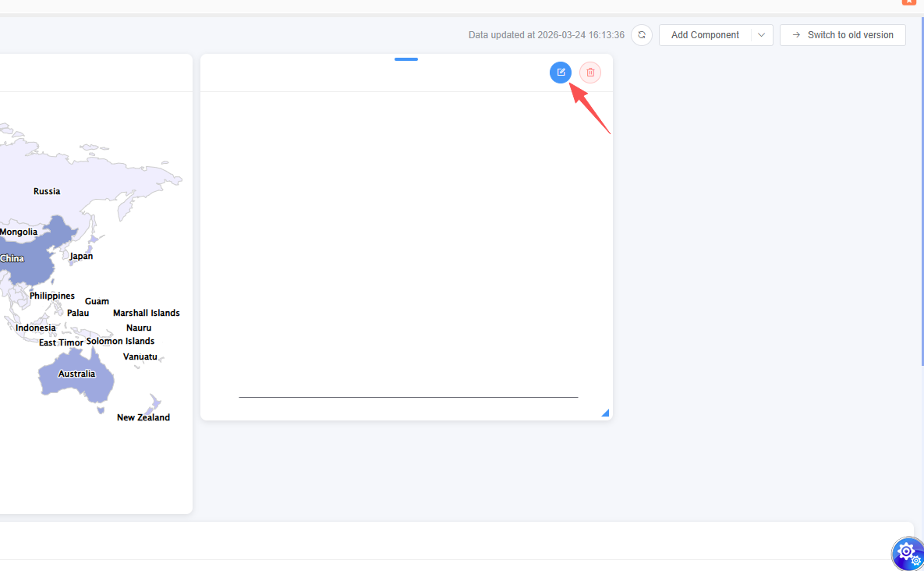Click the New Zealand map label

pyautogui.click(x=143, y=417)
